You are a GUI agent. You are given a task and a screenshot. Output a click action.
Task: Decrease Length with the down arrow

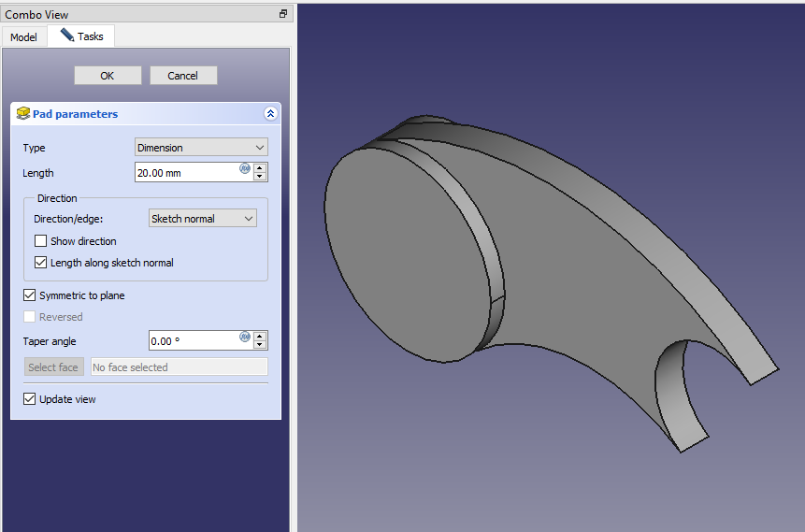[260, 177]
